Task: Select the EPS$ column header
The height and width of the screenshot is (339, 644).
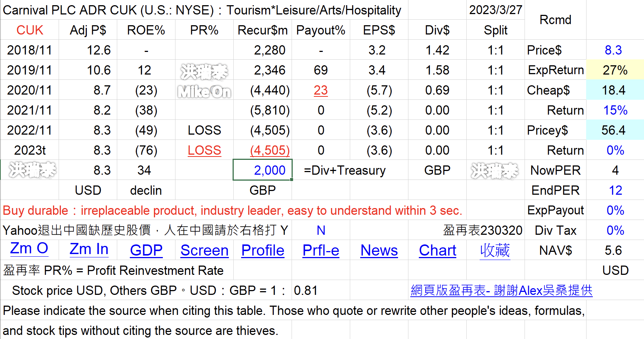Action: click(379, 30)
